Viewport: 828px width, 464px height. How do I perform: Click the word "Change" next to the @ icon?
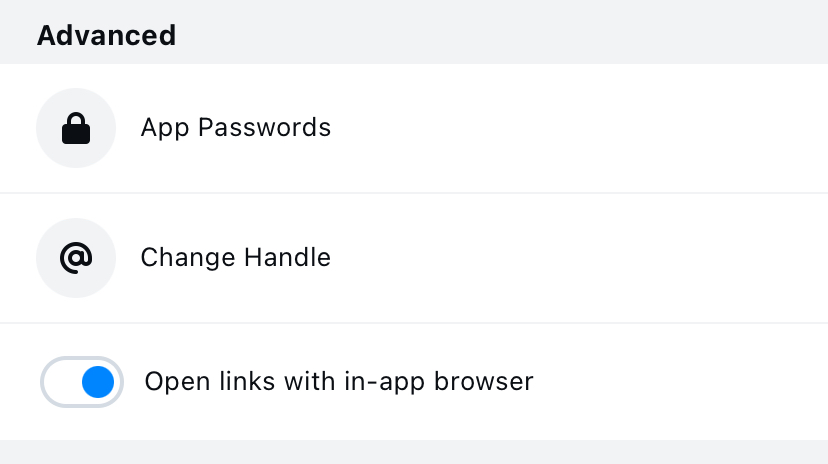(188, 258)
